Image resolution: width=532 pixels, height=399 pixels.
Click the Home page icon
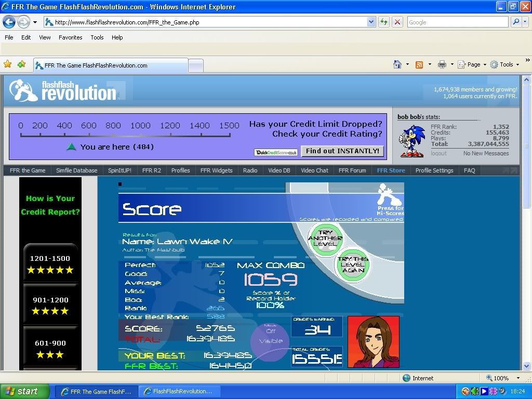coord(397,64)
